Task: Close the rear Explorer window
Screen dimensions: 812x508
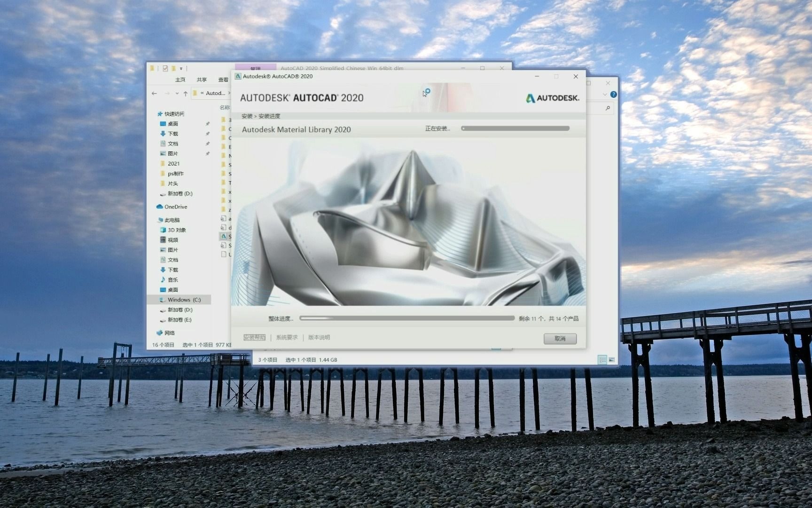Action: [608, 83]
